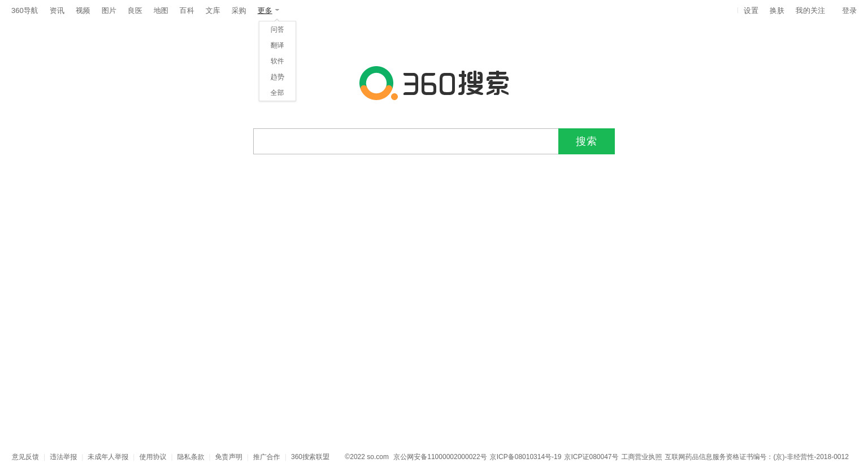Open 良医 section
The image size is (868, 467).
[x=135, y=11]
